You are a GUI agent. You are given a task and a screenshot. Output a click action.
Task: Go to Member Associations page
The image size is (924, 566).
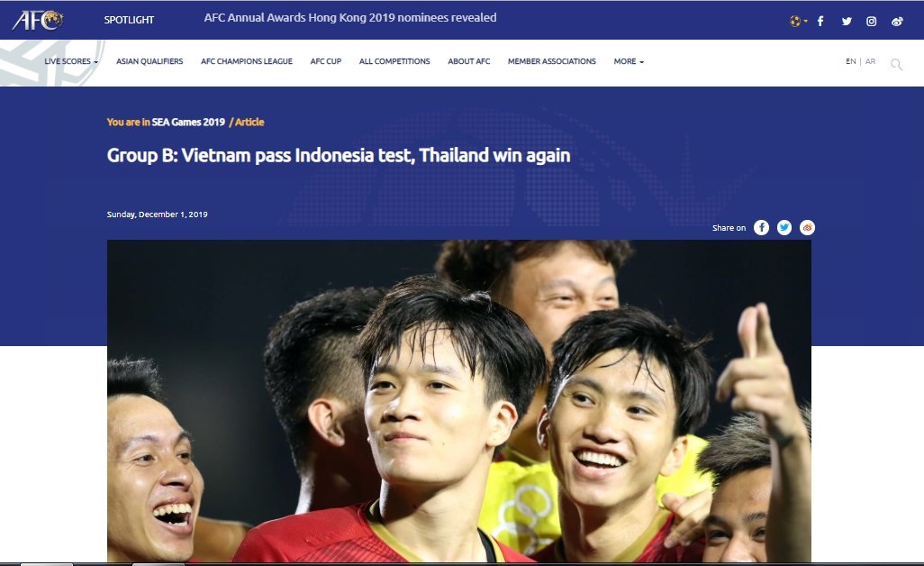click(551, 61)
